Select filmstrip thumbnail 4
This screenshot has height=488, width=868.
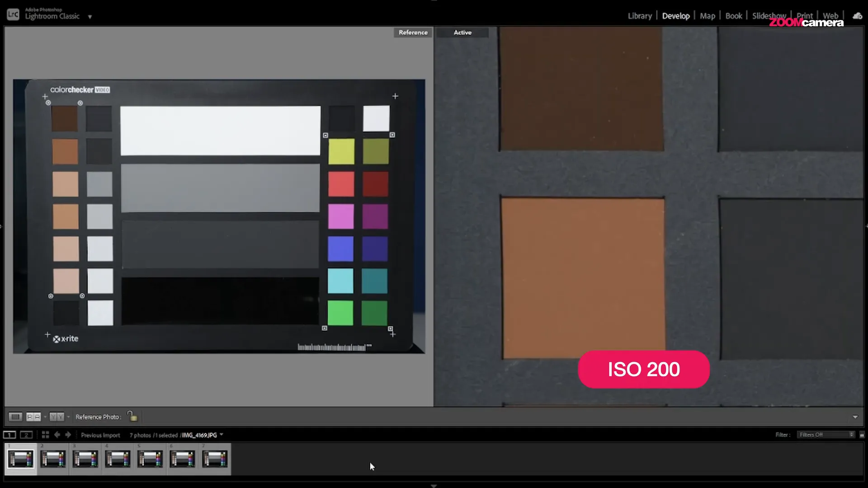(118, 459)
